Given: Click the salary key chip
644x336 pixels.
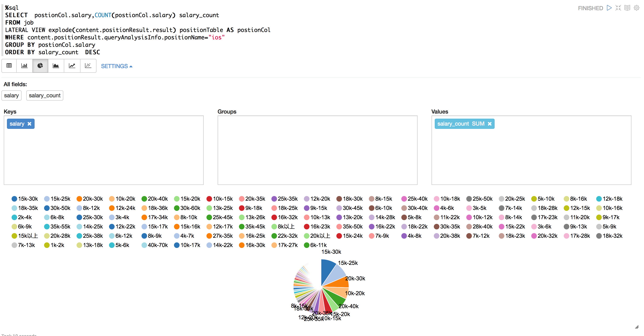Looking at the screenshot, I should pyautogui.click(x=20, y=124).
